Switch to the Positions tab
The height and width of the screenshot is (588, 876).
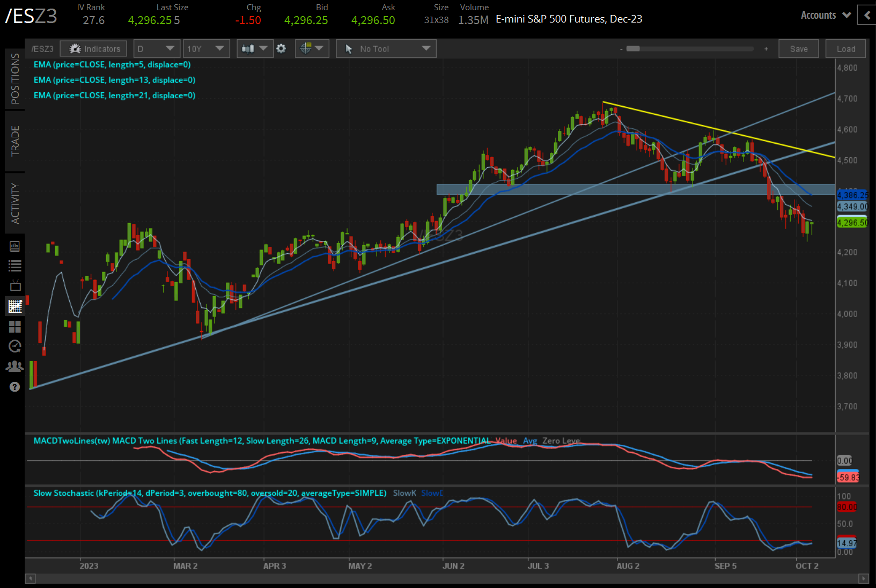pyautogui.click(x=14, y=79)
